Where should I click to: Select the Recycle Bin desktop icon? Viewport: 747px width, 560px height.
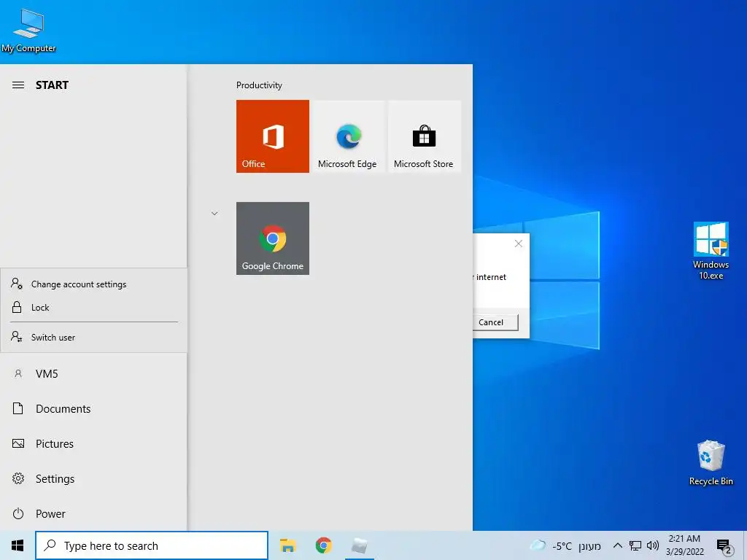711,463
